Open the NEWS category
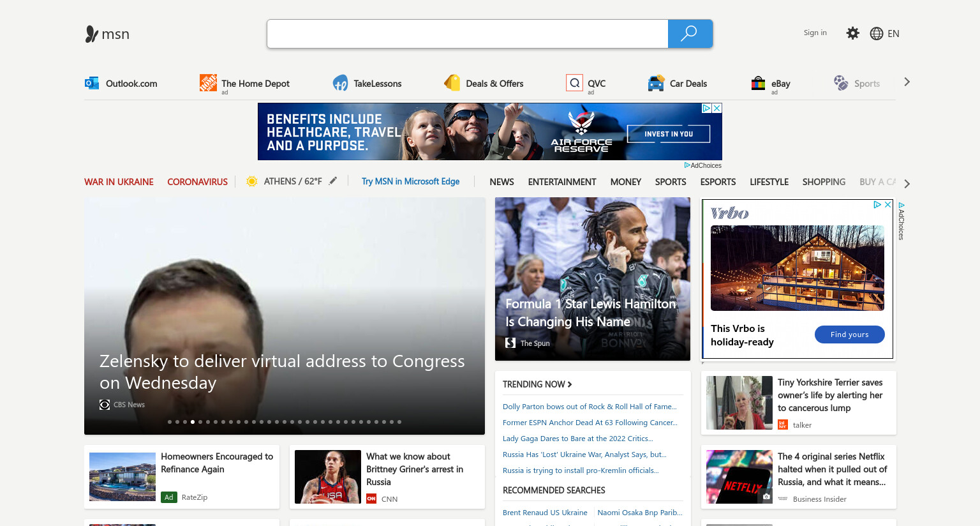The width and height of the screenshot is (980, 526). (x=501, y=182)
